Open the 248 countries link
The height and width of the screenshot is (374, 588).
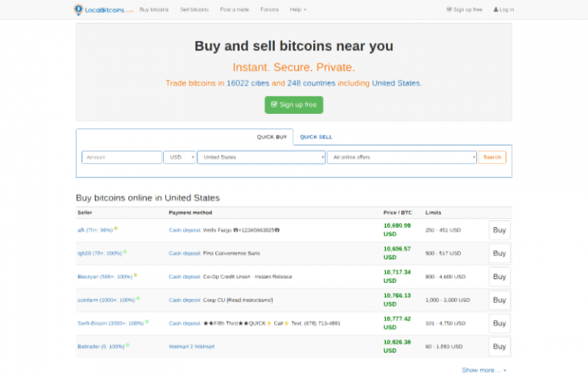point(312,83)
